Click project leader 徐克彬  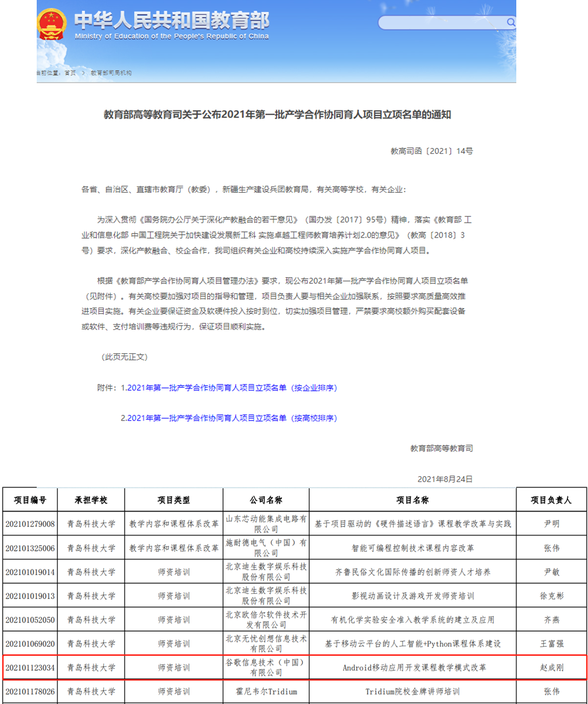point(551,596)
